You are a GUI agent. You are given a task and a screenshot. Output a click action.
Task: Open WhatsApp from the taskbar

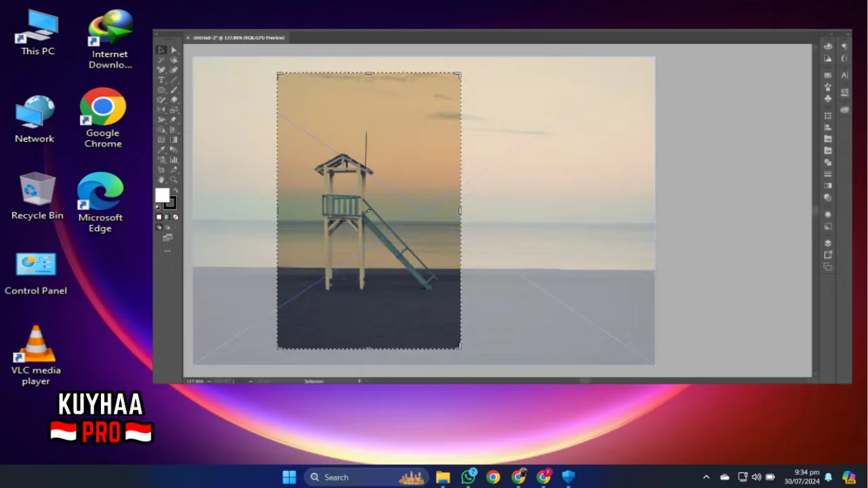pyautogui.click(x=468, y=477)
